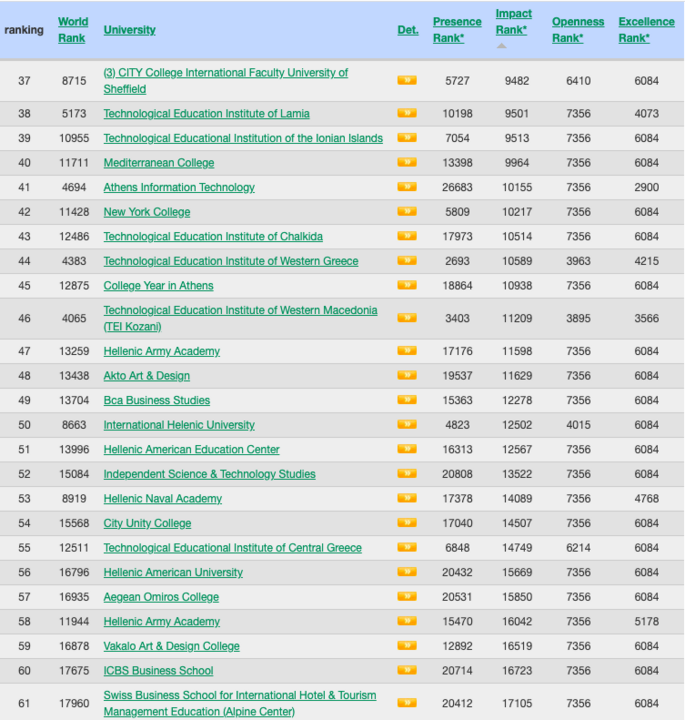685x720 pixels.
Task: Open Athens Information Technology link
Action: pos(179,187)
